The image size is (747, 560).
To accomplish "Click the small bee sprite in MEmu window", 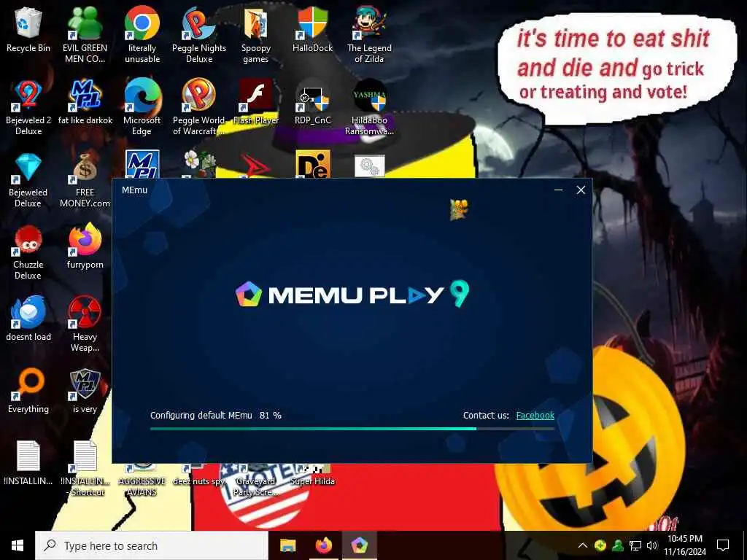I will (x=459, y=209).
